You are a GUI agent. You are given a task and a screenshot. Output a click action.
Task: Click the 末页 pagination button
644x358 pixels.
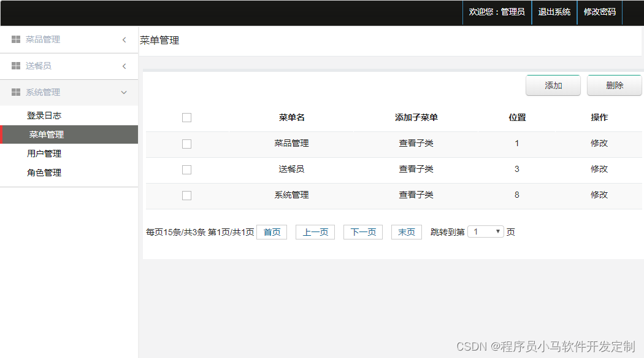[x=406, y=232]
